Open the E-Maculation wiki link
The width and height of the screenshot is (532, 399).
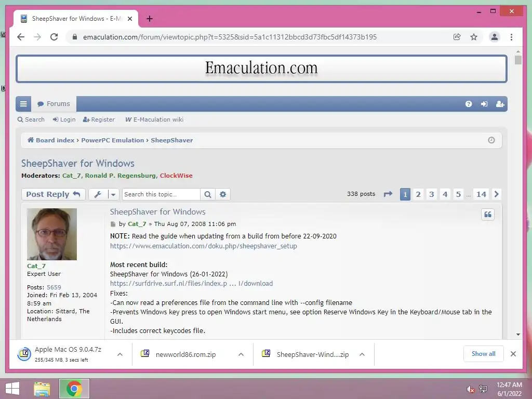(x=154, y=119)
